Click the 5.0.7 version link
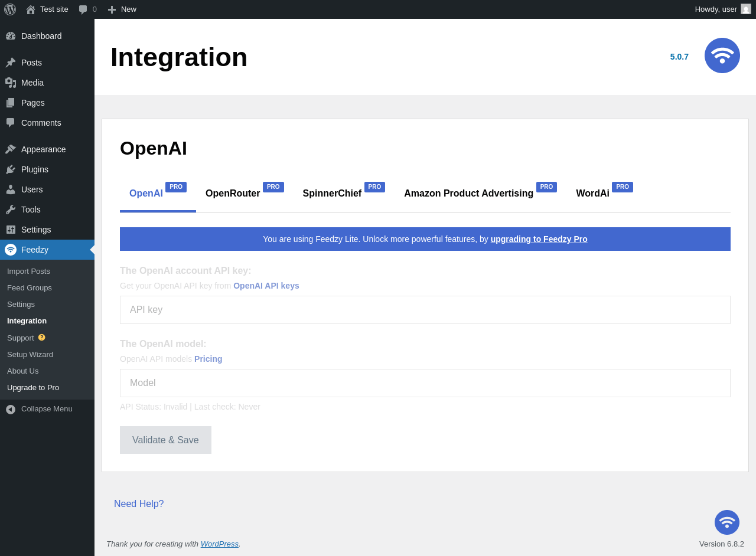 [679, 57]
